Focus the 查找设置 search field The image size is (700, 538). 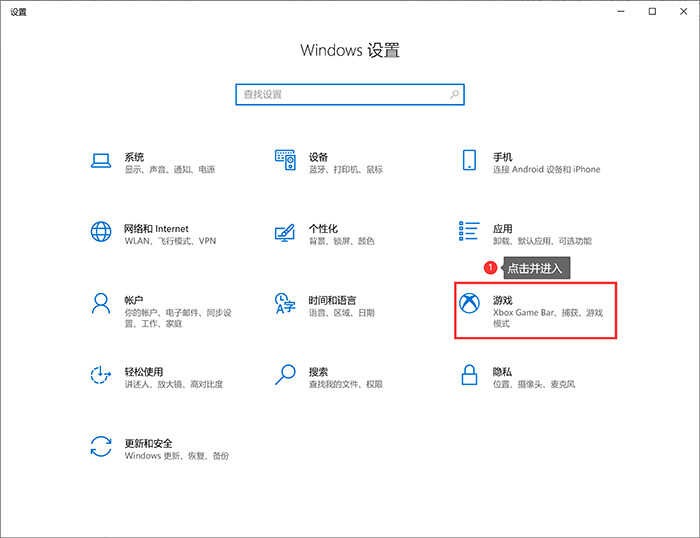[x=350, y=94]
